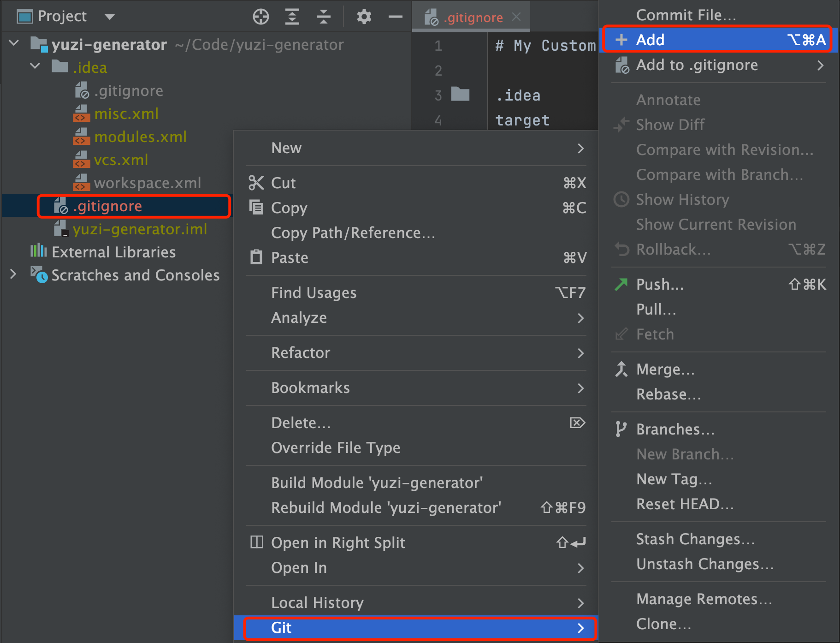Collapse the yuzi-generator root folder
Image resolution: width=840 pixels, height=643 pixels.
tap(14, 43)
